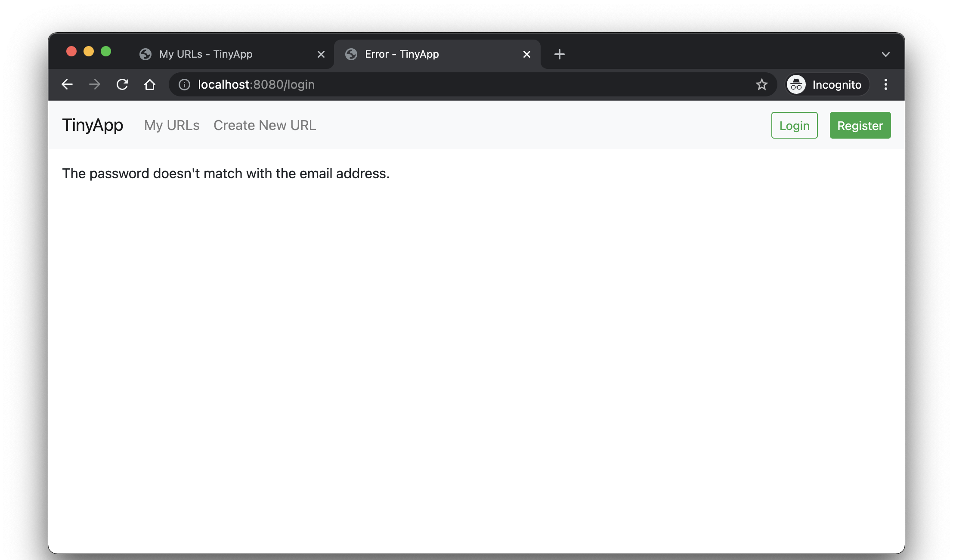
Task: Open the Create New URL link
Action: coord(265,125)
